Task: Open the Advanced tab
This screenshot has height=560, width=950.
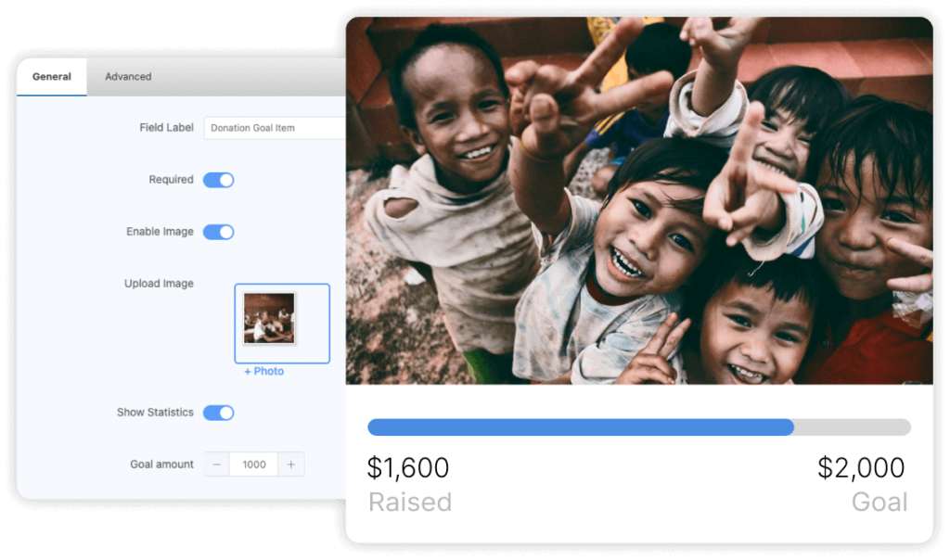Action: point(128,77)
